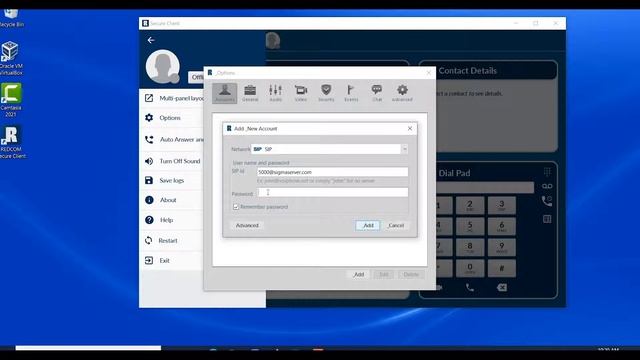Click the panel layout icon beside dial pad
The width and height of the screenshot is (640, 360).
coord(547,219)
